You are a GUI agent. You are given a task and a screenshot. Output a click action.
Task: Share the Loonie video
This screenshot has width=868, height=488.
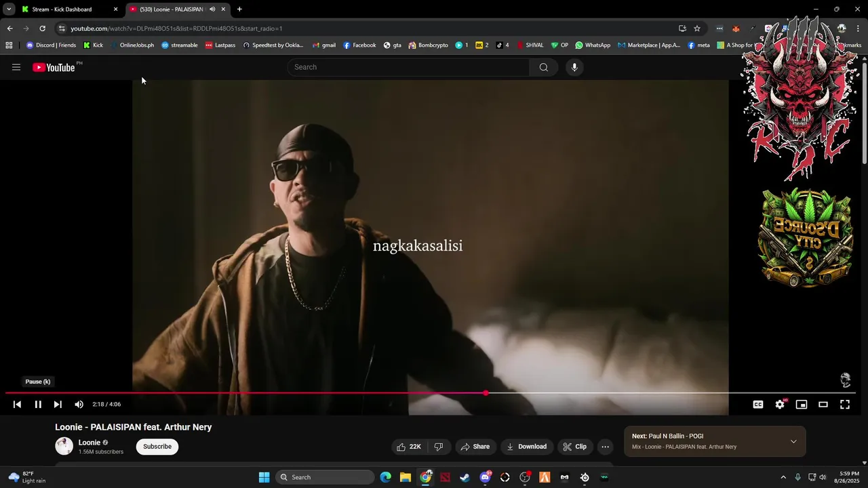(475, 447)
